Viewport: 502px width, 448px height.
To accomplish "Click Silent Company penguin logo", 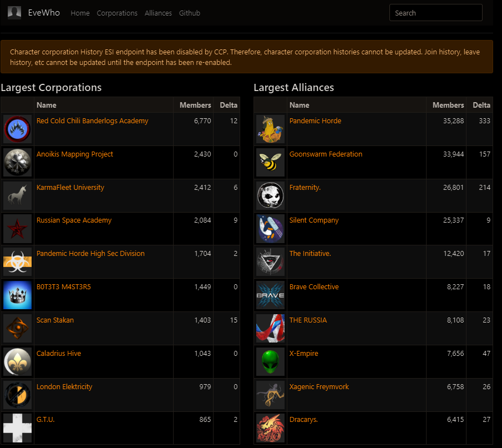I will tap(271, 229).
